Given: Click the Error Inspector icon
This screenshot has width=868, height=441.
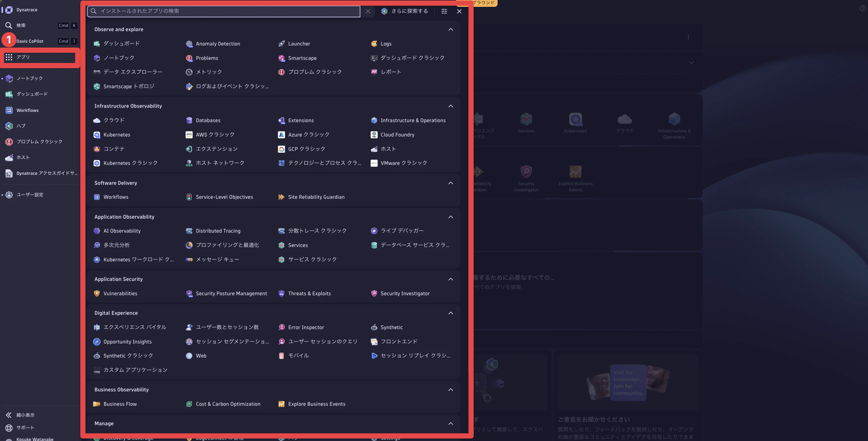Looking at the screenshot, I should 281,327.
